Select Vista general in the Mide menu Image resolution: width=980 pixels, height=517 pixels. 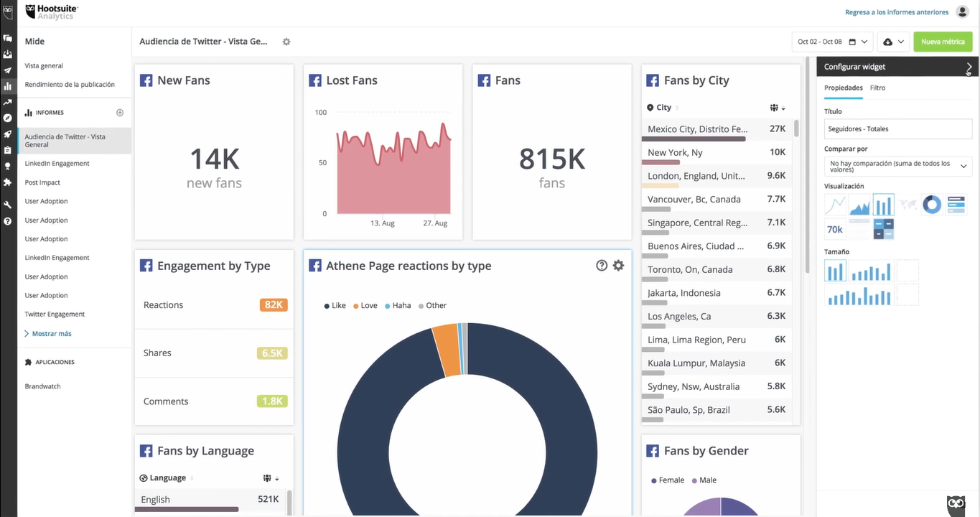(x=44, y=65)
